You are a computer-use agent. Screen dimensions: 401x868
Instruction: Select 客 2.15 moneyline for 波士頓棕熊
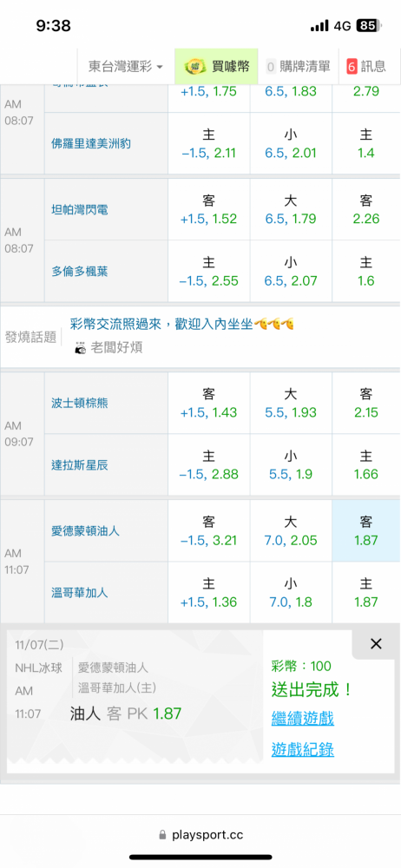pos(366,403)
